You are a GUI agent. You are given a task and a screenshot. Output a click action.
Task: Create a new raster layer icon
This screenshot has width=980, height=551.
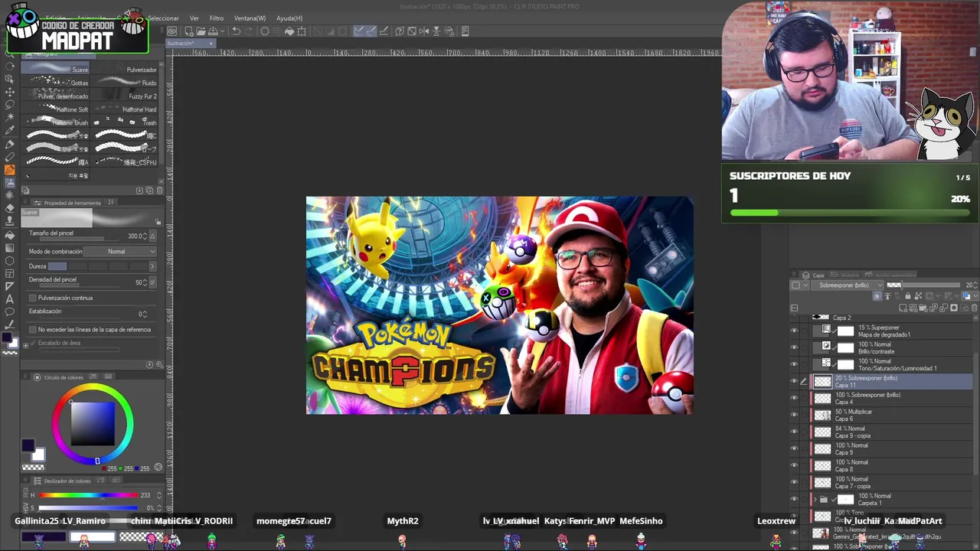click(x=904, y=308)
